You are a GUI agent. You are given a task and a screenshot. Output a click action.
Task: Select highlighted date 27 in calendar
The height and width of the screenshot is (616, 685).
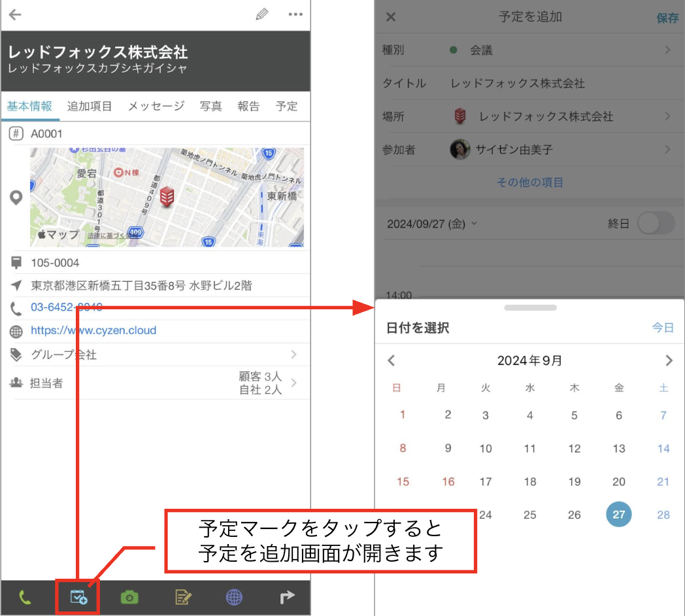618,515
